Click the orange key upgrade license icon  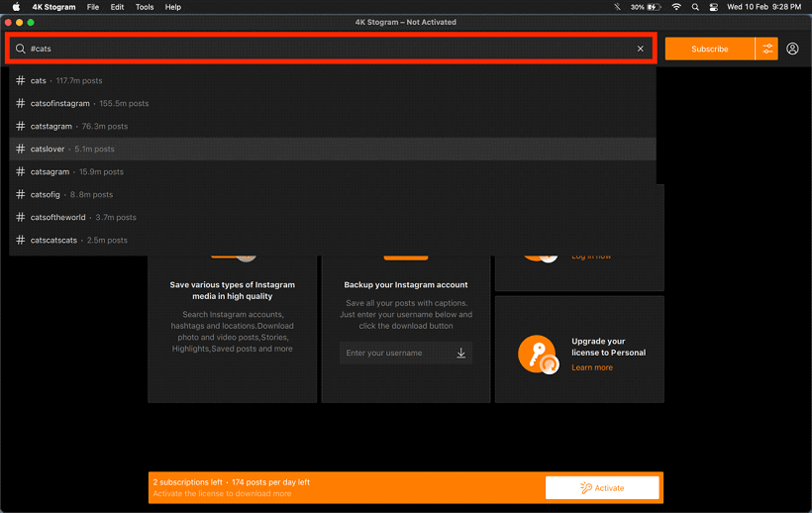(538, 355)
